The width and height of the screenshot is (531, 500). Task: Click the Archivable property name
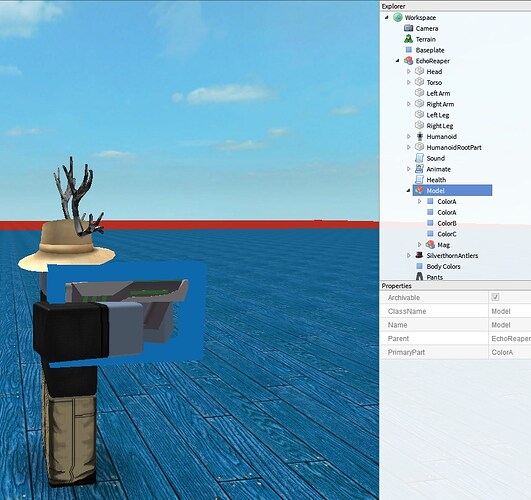coord(404,298)
